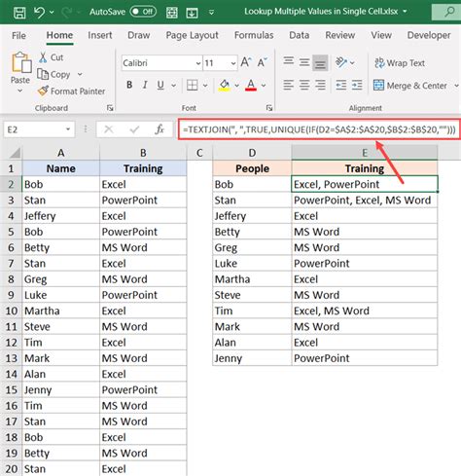Open the Review tab
This screenshot has height=476, width=461.
click(x=340, y=35)
